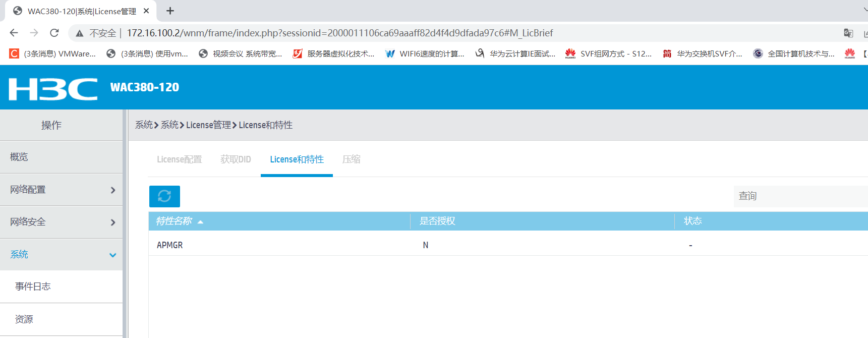Click first 系统 breadcrumb link
Viewport: 868px width, 338px height.
(144, 125)
